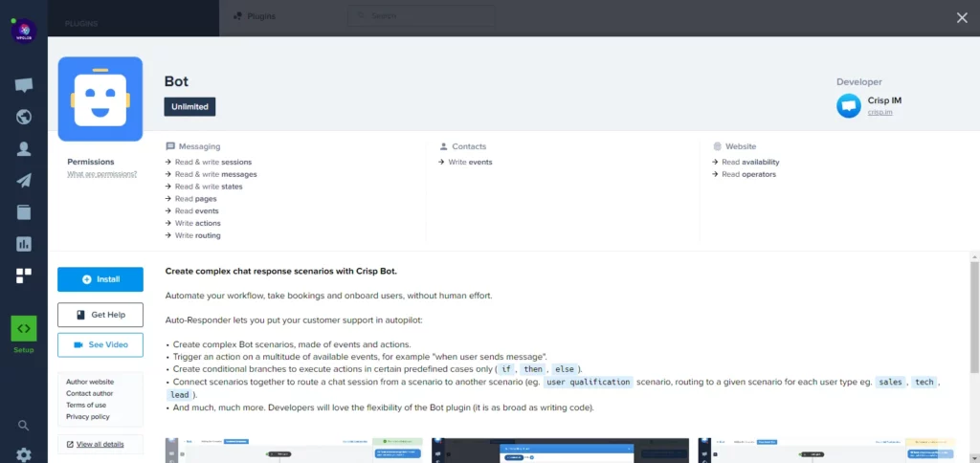This screenshot has width=980, height=463.
Task: Click the dimmed Search field
Action: [x=421, y=16]
